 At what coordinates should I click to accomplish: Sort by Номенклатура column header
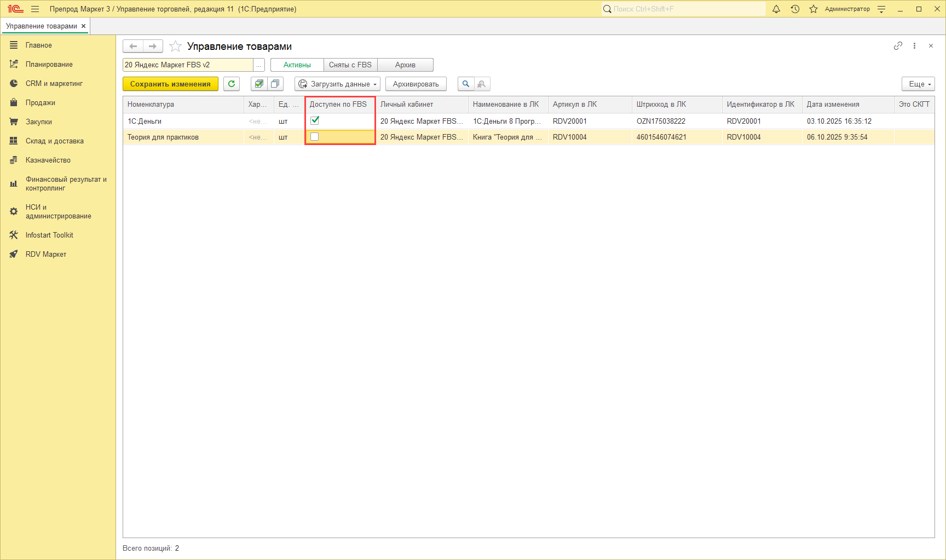point(183,105)
